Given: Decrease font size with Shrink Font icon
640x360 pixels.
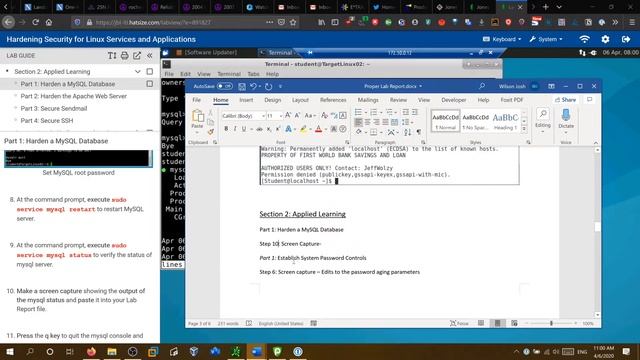Looking at the screenshot, I should (x=297, y=116).
